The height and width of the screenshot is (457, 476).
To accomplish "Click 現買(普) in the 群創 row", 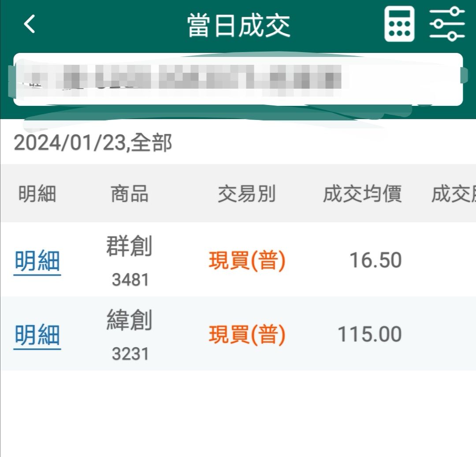I will [x=247, y=261].
